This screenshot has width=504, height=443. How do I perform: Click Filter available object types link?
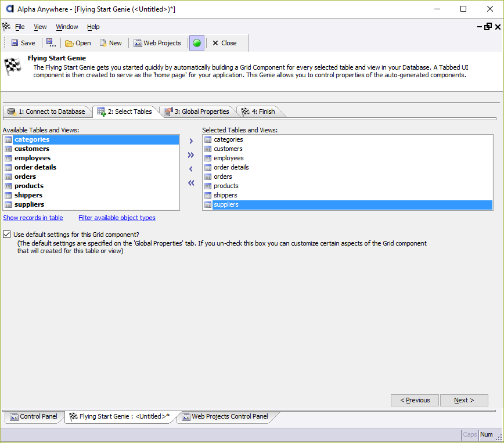click(117, 218)
